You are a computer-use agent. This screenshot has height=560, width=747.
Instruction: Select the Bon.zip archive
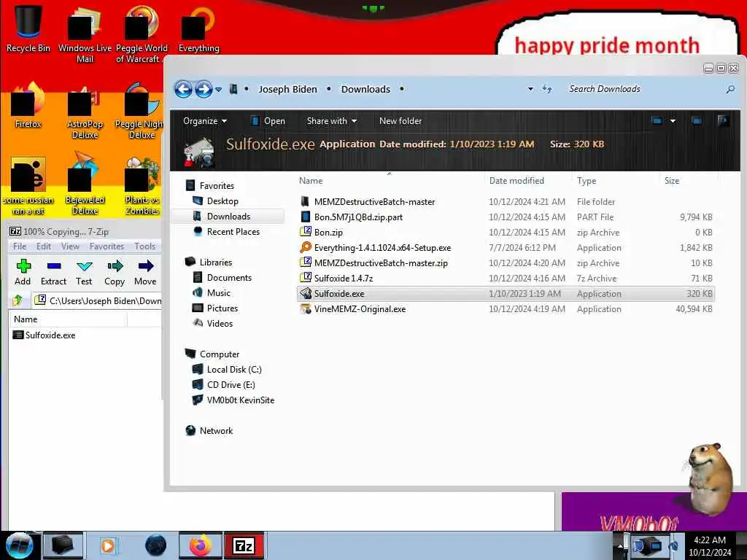click(x=506, y=233)
